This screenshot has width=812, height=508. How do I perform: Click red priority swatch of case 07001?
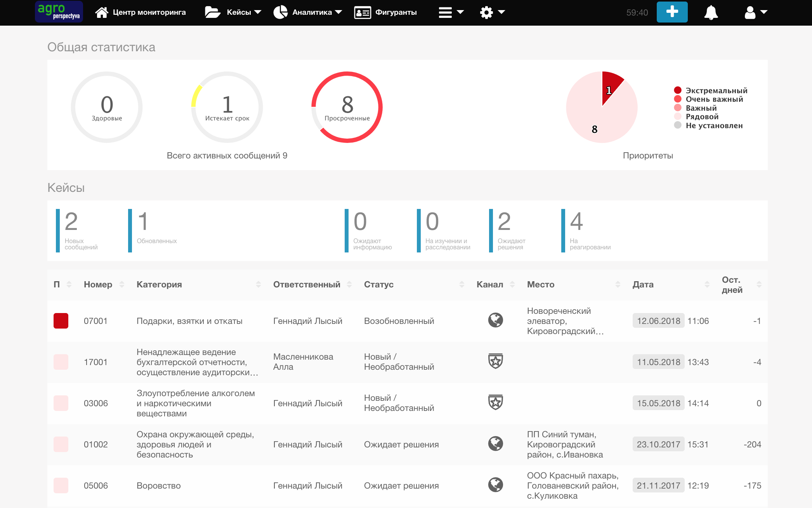pos(61,321)
